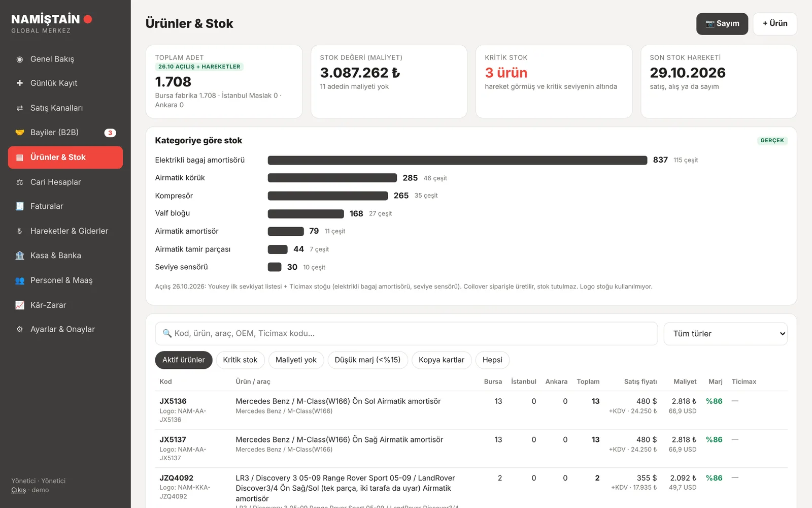This screenshot has width=812, height=508.
Task: Select the Maliyeti yok filter
Action: [296, 360]
